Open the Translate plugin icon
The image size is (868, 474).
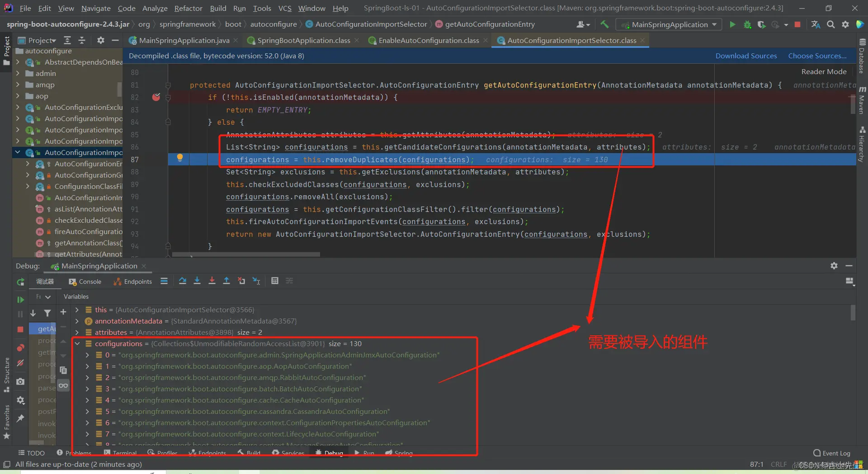816,24
